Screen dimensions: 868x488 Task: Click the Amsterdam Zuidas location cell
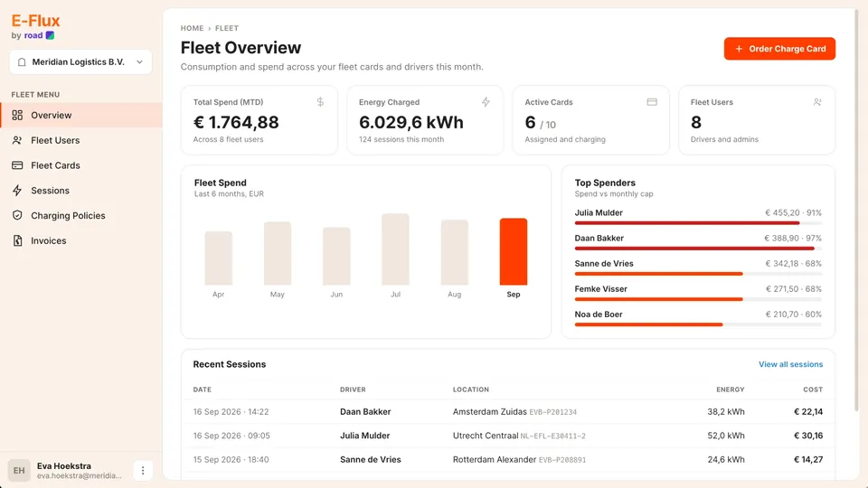[x=514, y=412]
